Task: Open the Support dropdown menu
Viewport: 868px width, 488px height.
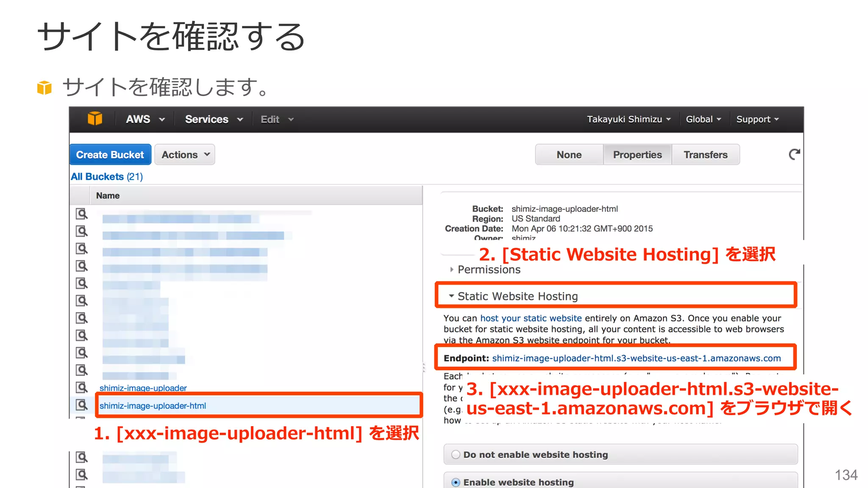Action: point(758,119)
